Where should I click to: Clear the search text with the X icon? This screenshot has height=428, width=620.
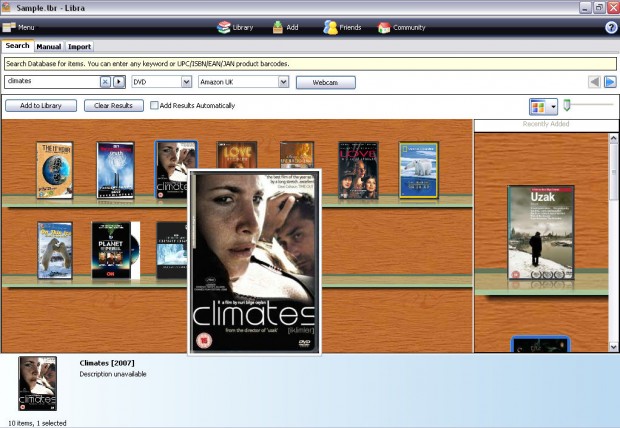[105, 82]
